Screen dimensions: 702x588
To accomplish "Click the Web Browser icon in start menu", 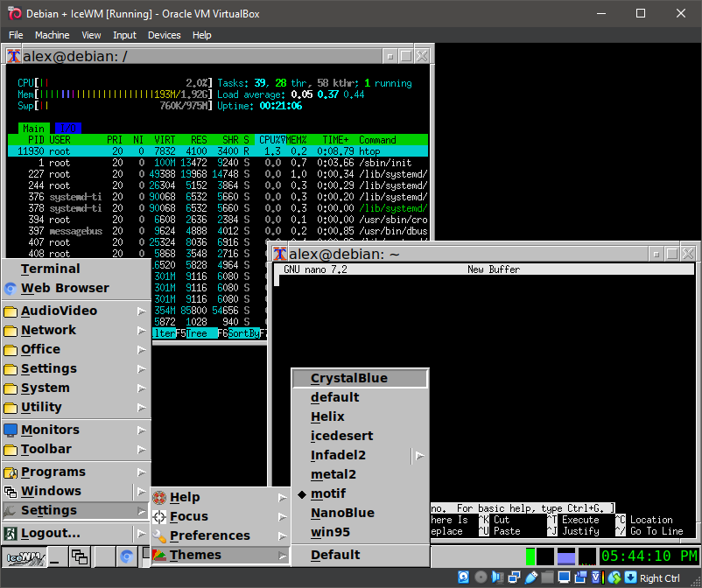I will (11, 288).
